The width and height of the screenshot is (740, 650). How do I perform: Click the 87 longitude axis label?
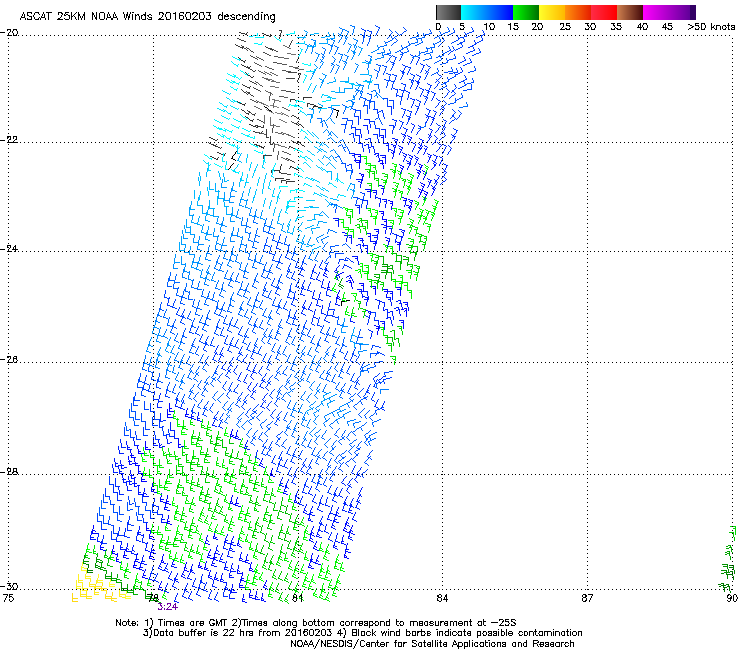click(x=587, y=598)
